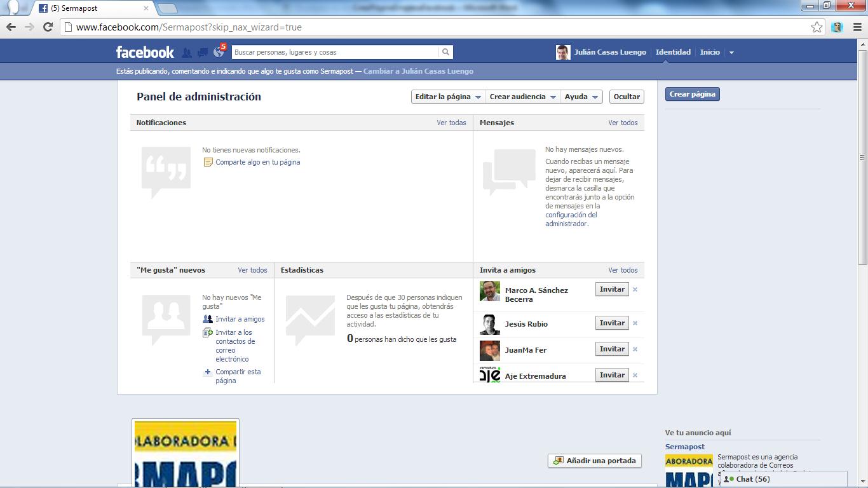Dismiss Jesús Rubio invite suggestion
The width and height of the screenshot is (868, 488).
[x=635, y=323]
